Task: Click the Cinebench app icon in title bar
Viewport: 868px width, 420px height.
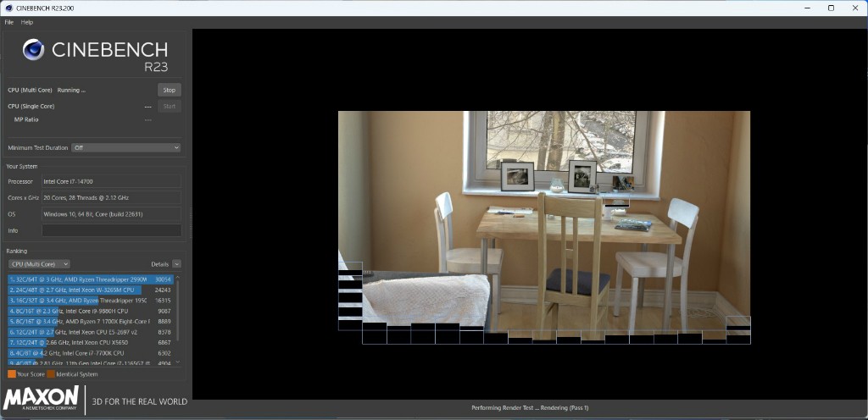Action: [x=8, y=8]
